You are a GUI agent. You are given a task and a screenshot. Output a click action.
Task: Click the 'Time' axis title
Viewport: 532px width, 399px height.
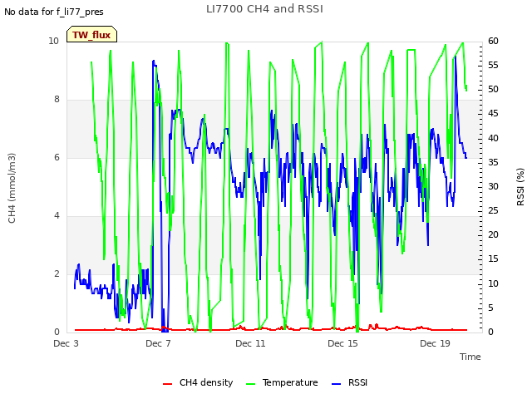pos(470,357)
